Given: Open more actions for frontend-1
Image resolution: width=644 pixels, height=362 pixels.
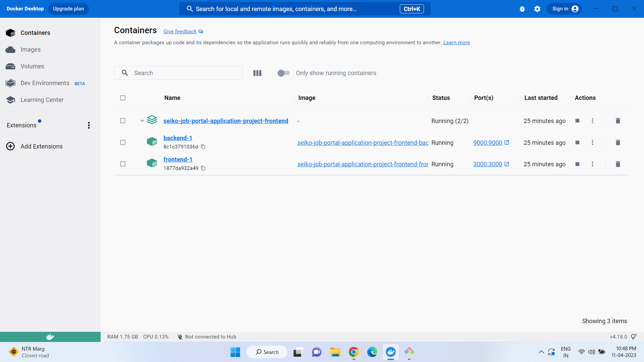Looking at the screenshot, I should [x=592, y=164].
